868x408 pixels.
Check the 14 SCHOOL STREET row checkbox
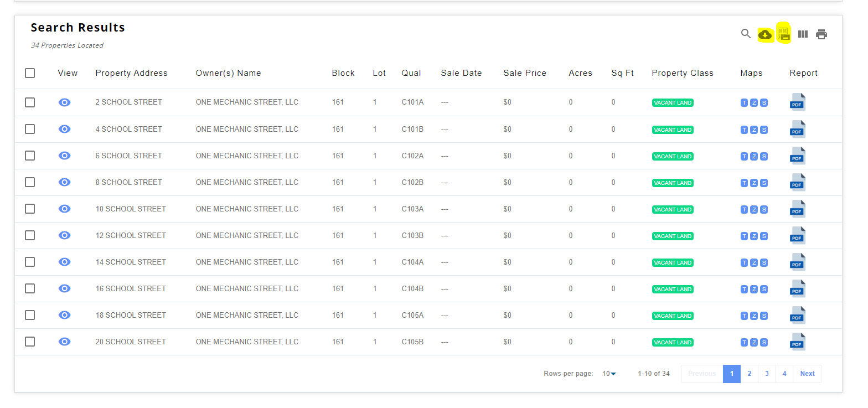[x=30, y=262]
